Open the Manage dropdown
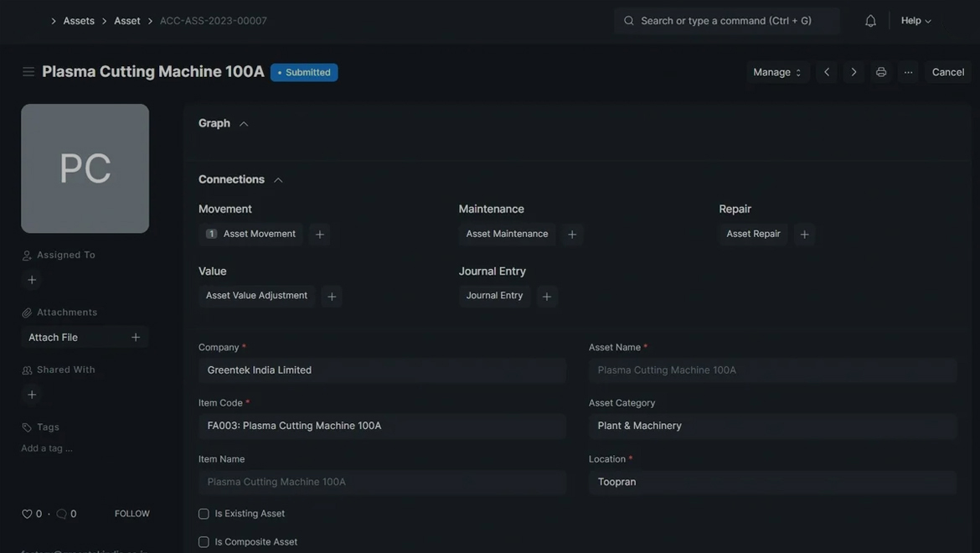980x553 pixels. [x=777, y=72]
